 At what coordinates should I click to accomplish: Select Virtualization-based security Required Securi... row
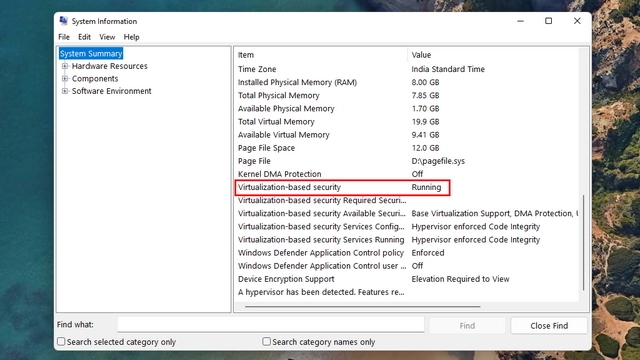pyautogui.click(x=407, y=200)
